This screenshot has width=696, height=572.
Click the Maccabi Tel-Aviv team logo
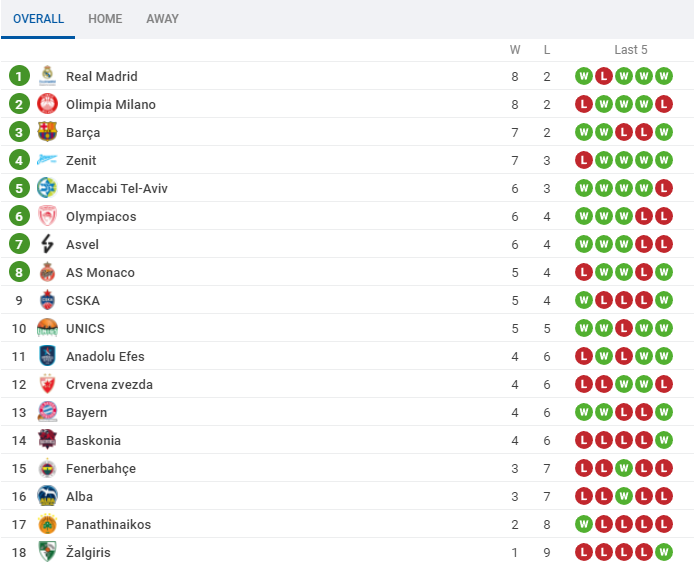point(47,188)
